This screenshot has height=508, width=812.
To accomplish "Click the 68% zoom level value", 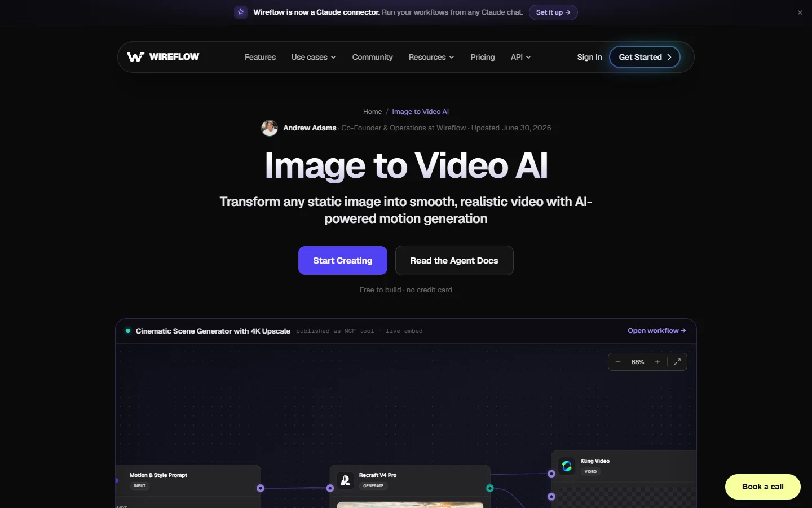I will tap(638, 362).
